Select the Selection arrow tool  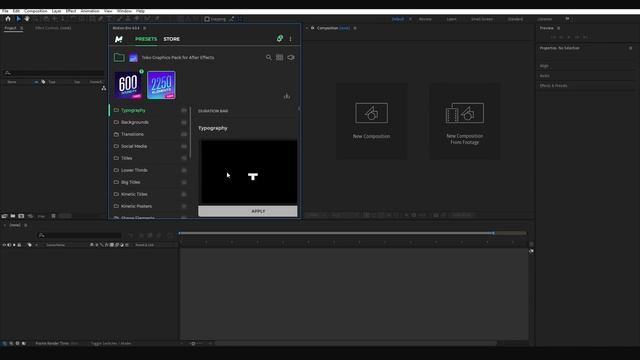18,19
